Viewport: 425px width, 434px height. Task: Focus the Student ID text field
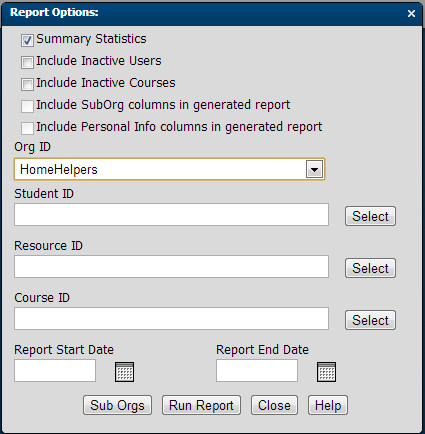[171, 215]
